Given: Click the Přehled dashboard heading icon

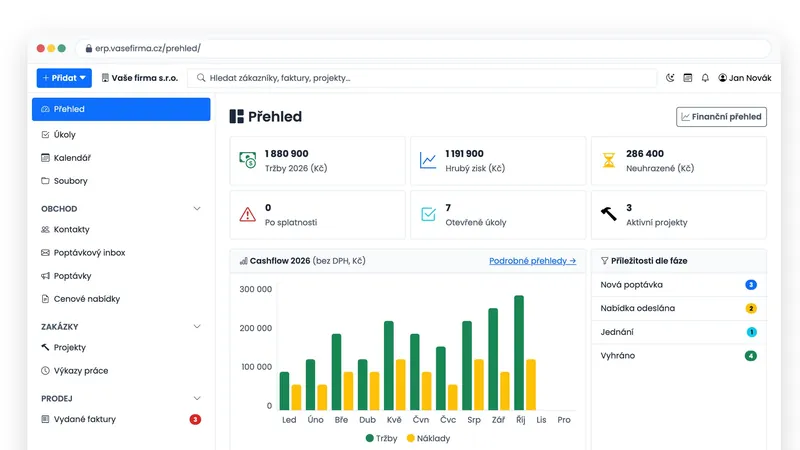Looking at the screenshot, I should click(x=237, y=117).
